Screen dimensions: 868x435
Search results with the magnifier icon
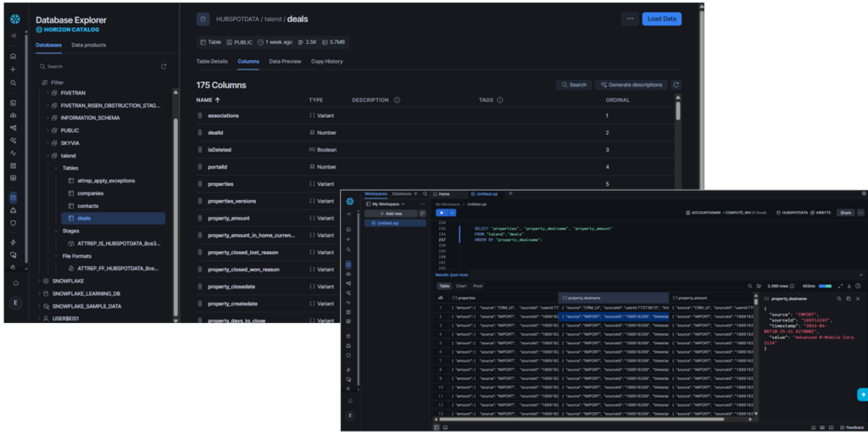click(750, 286)
